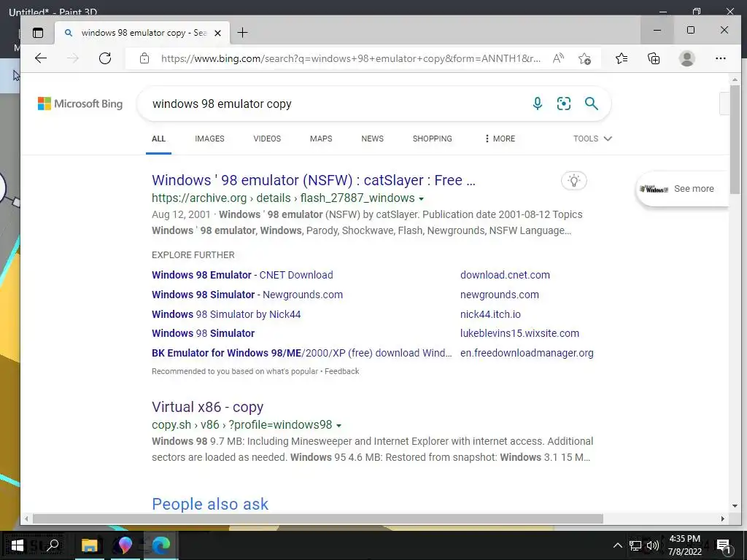Click the profile avatar icon

point(687,58)
